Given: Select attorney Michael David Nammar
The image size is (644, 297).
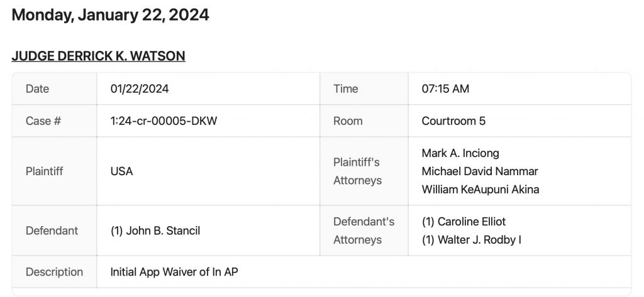Looking at the screenshot, I should (x=480, y=171).
